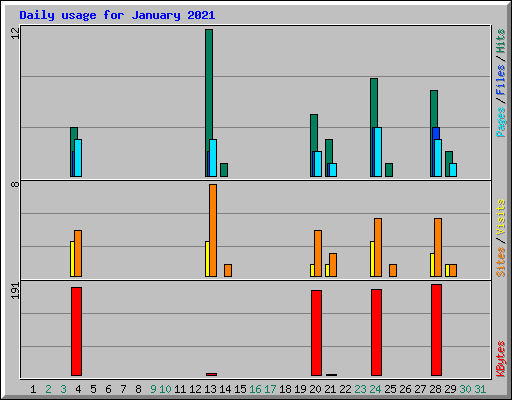Click the green x-axis label for day 16
512x400 pixels.
tap(255, 389)
